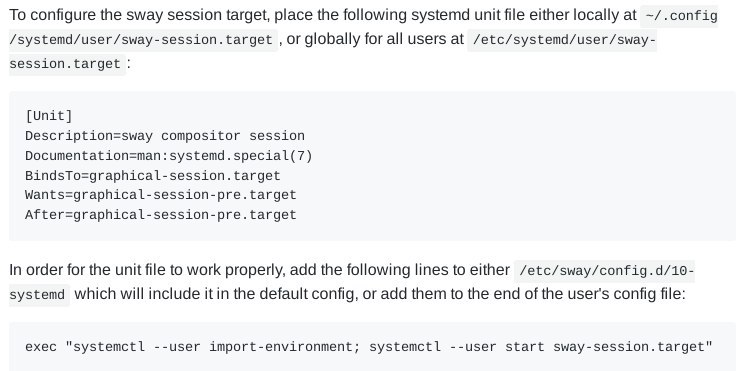Click the Wants=graphical-session-pre.target line

point(161,195)
